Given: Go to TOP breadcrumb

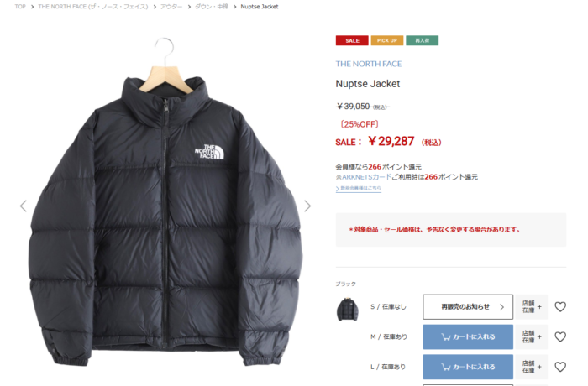Looking at the screenshot, I should pos(20,7).
